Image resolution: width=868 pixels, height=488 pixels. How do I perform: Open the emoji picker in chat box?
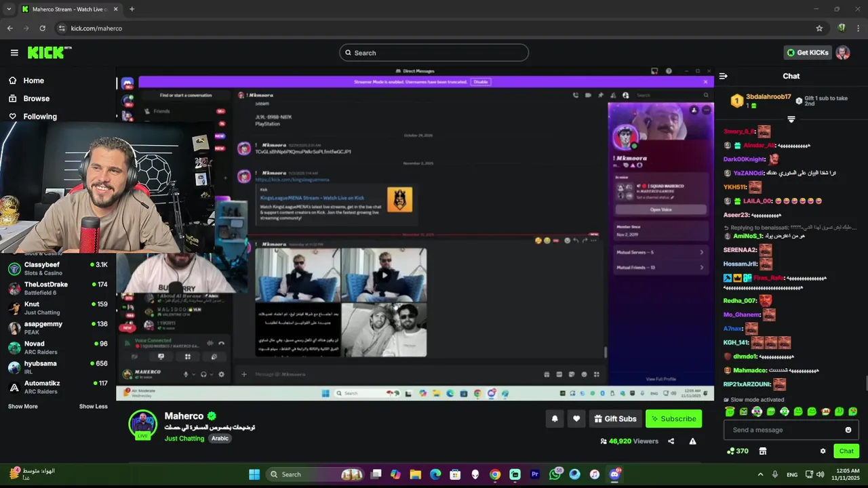coord(848,430)
